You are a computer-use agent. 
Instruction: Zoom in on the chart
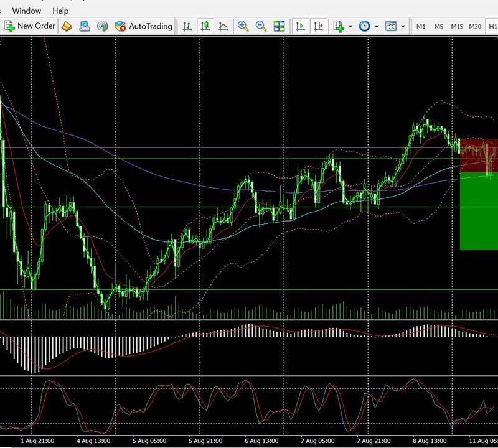tap(243, 26)
